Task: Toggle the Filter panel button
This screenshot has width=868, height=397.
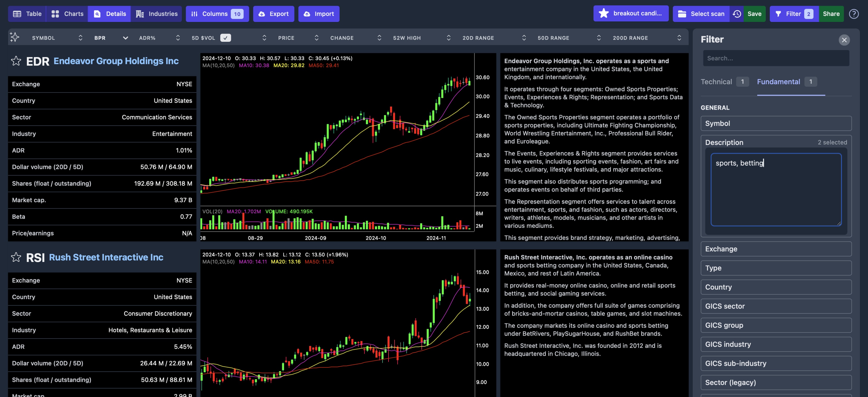Action: pos(794,14)
